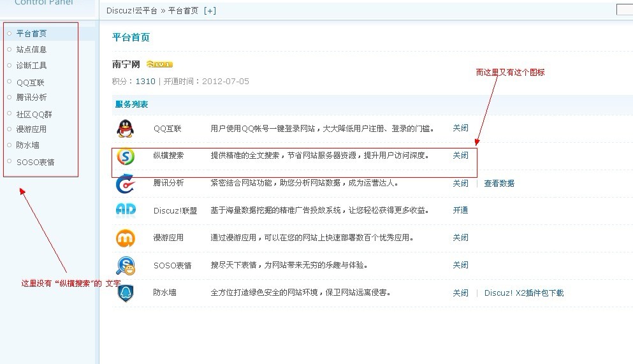This screenshot has height=364, width=633.
Task: Click Discuz!云平台 in breadcrumb
Action: click(x=131, y=11)
